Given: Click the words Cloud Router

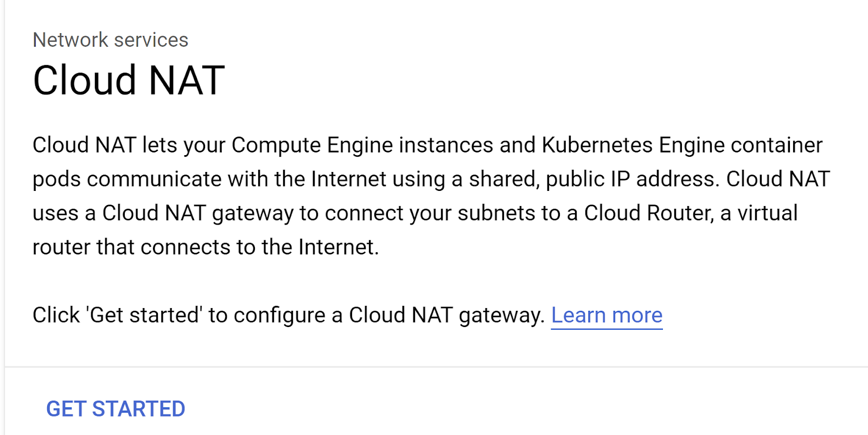Looking at the screenshot, I should tap(648, 213).
